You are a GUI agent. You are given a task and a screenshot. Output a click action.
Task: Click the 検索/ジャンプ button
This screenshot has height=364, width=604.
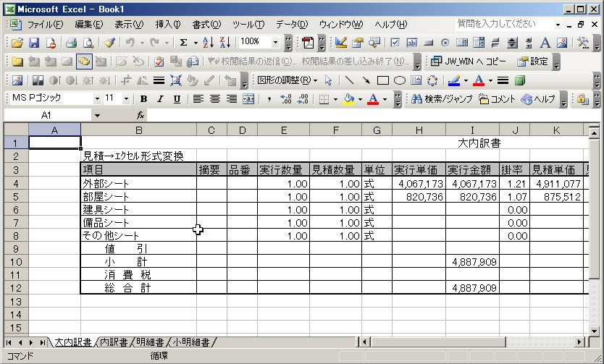442,99
